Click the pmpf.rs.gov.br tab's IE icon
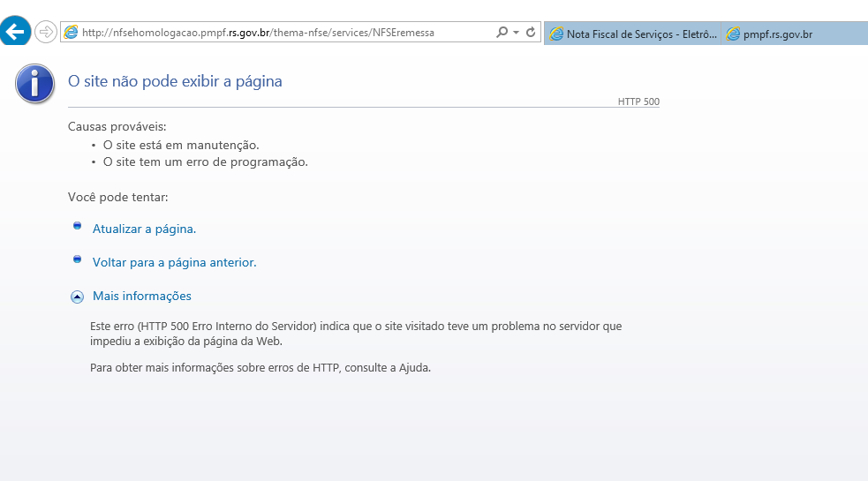The image size is (868, 481). click(x=732, y=34)
